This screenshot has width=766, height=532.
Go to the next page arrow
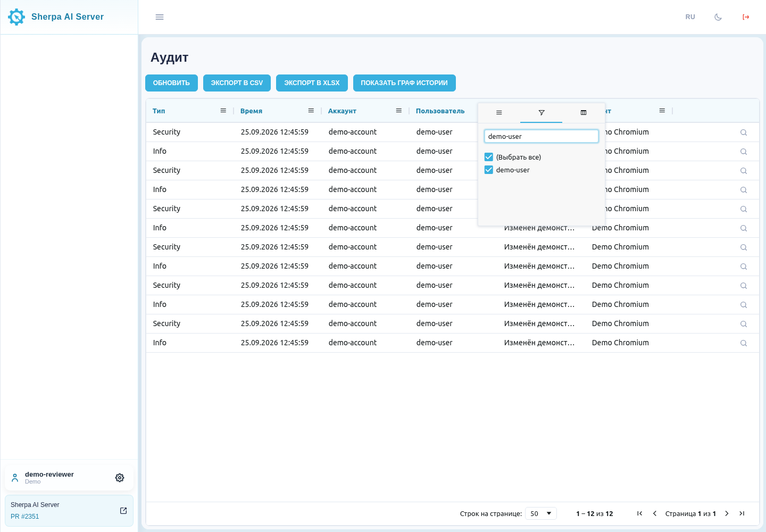[x=727, y=513]
